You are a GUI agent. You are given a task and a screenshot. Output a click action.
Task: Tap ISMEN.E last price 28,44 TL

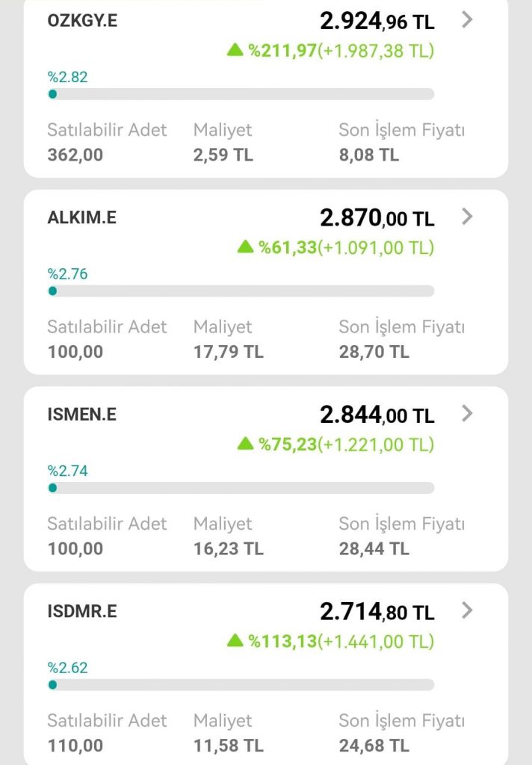coord(374,548)
